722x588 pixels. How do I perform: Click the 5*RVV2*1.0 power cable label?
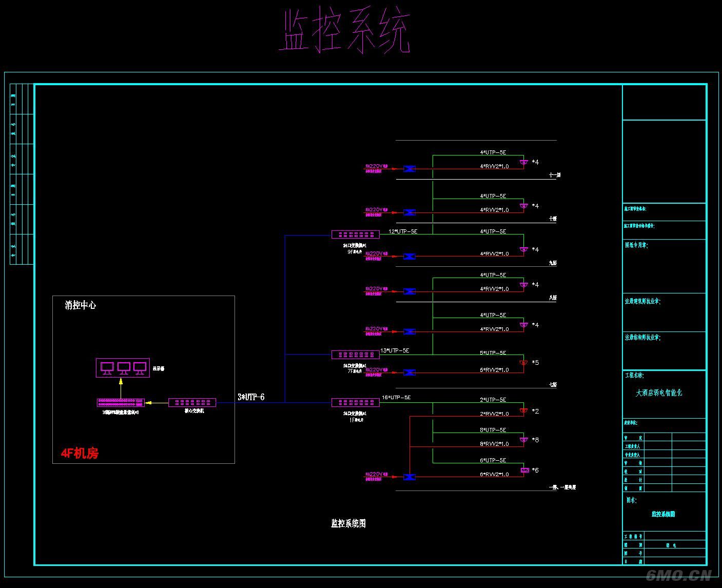tap(494, 370)
